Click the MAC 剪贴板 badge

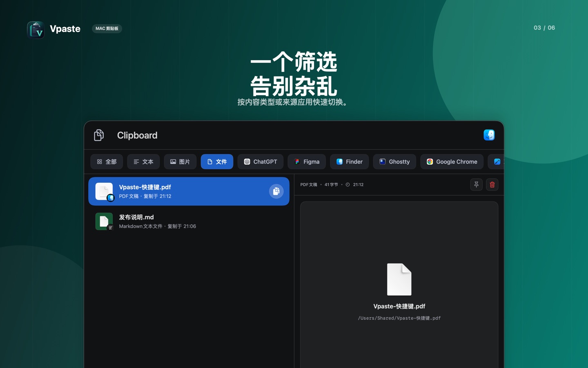(107, 29)
